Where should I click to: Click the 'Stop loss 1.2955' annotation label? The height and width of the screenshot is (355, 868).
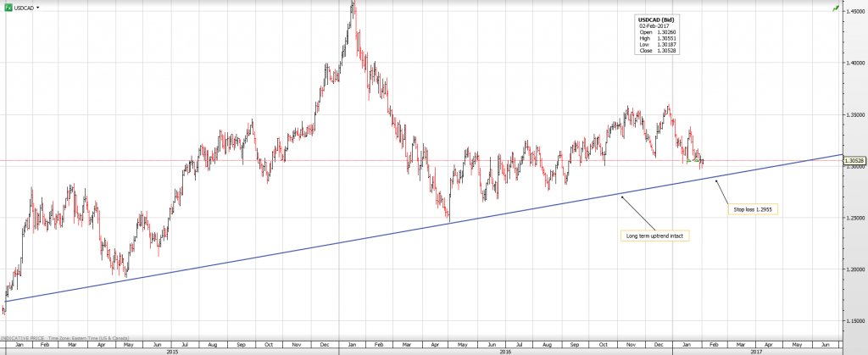click(x=753, y=208)
